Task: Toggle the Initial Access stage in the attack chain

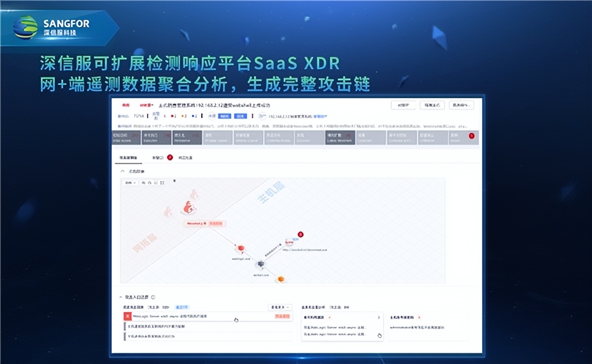Action: click(x=129, y=137)
